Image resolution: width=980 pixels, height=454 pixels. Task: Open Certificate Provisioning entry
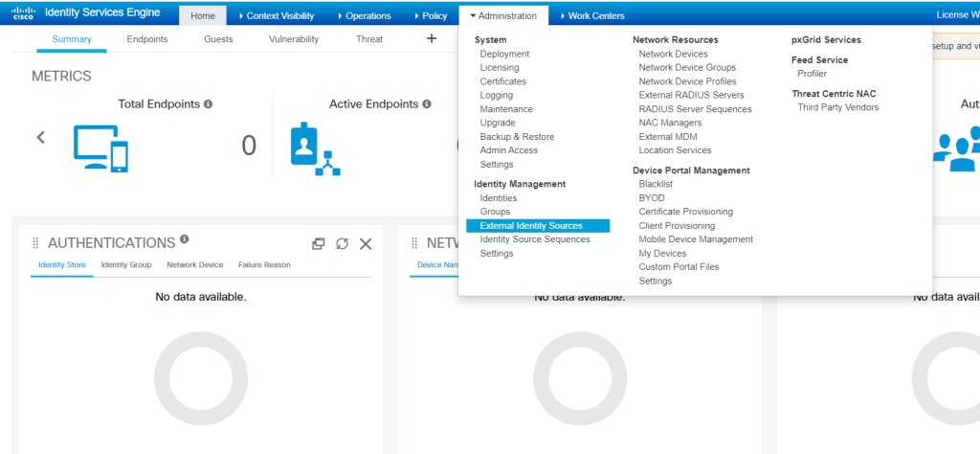tap(685, 212)
